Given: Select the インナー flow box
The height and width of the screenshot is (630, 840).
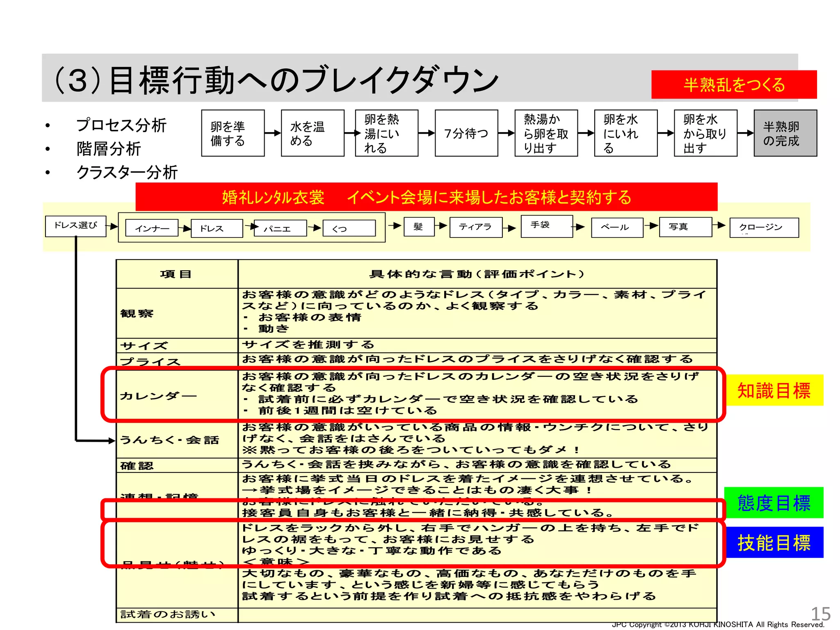Looking at the screenshot, I should pos(152,228).
